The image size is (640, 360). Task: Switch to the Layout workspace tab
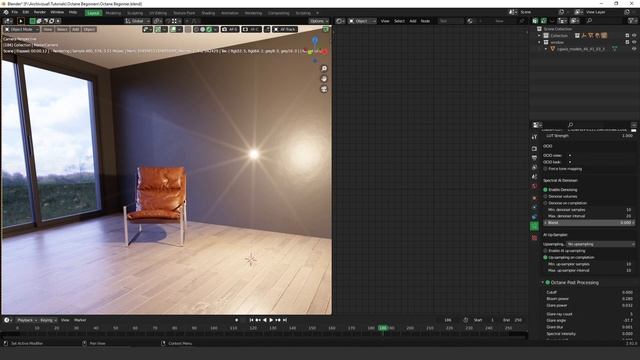click(93, 13)
